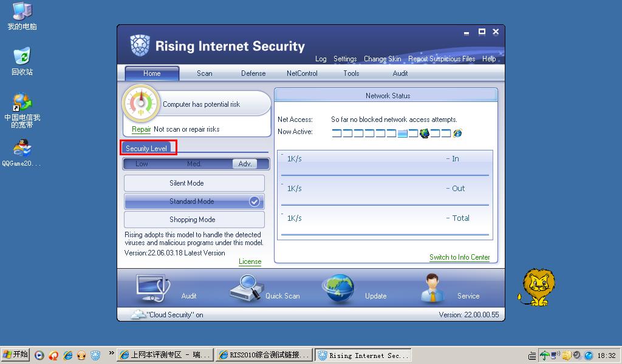Set security level slider to Low
This screenshot has width=622, height=364.
click(141, 164)
